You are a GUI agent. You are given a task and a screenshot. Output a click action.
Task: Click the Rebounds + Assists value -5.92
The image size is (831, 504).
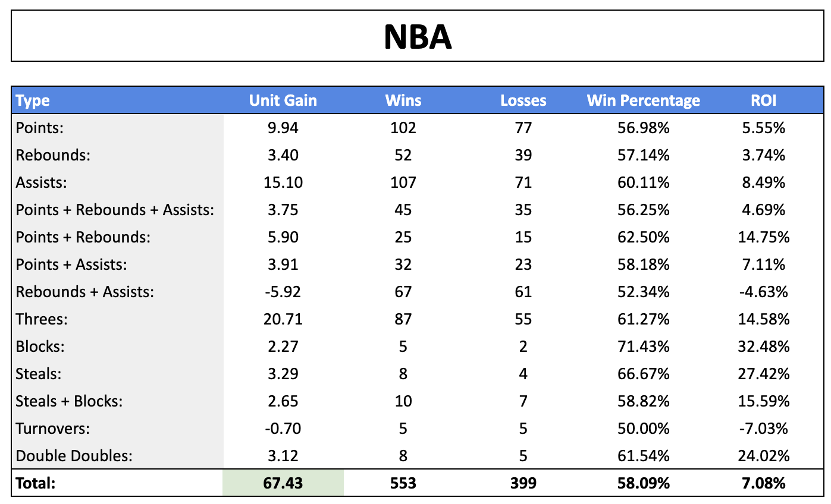283,292
